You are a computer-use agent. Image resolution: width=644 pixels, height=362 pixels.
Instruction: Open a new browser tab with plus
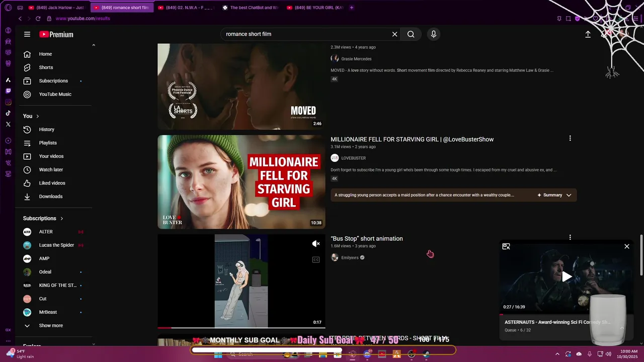pyautogui.click(x=352, y=8)
